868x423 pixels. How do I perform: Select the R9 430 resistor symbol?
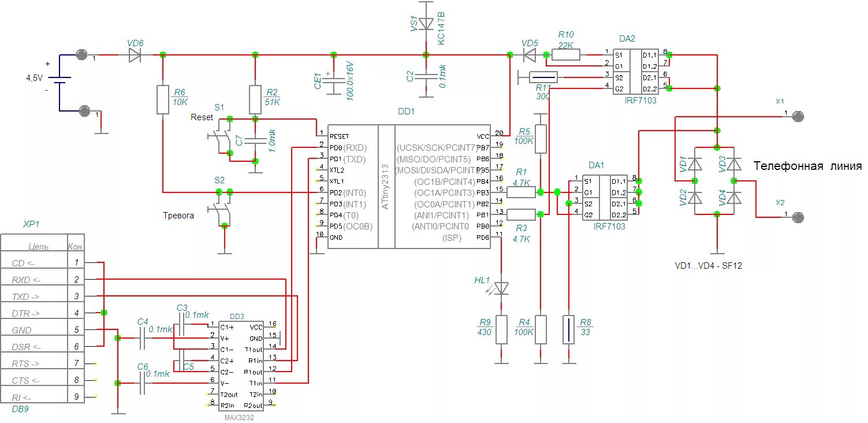point(501,330)
